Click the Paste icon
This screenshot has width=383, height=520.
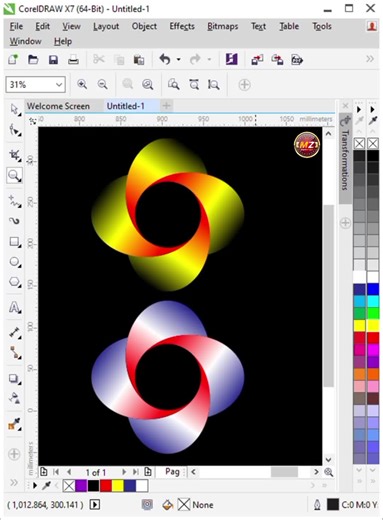[x=139, y=60]
